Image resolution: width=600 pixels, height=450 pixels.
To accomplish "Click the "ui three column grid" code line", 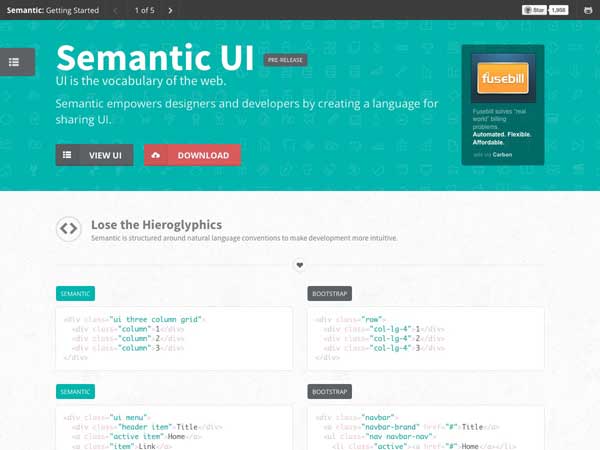I will point(135,319).
